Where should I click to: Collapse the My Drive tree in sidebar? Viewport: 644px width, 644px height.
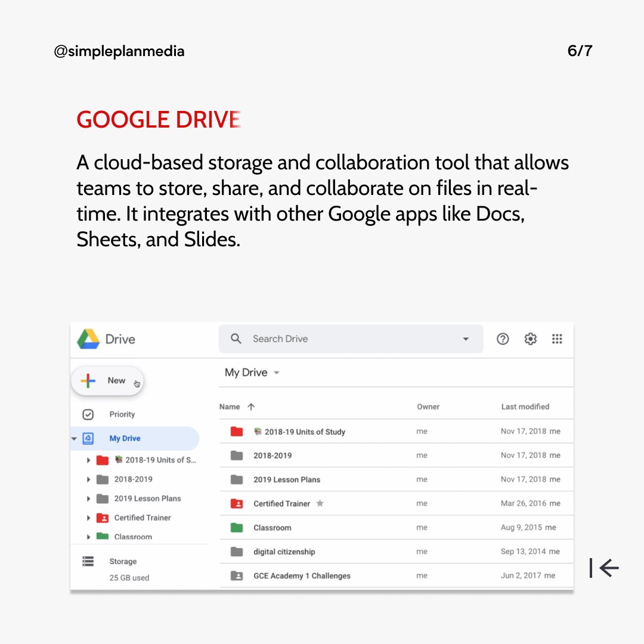pyautogui.click(x=74, y=439)
